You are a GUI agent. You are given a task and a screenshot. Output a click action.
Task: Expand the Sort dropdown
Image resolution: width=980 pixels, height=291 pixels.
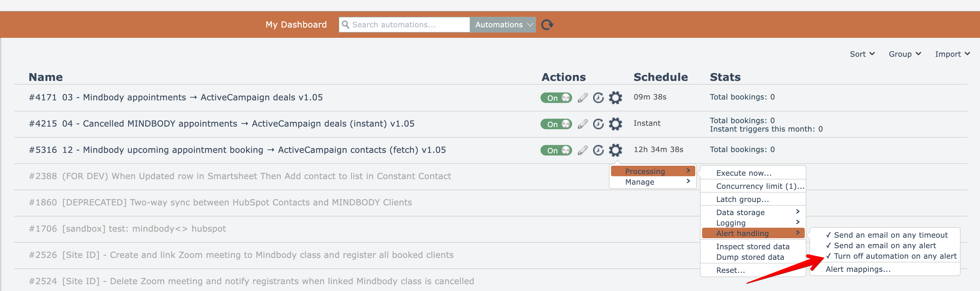[x=862, y=54]
